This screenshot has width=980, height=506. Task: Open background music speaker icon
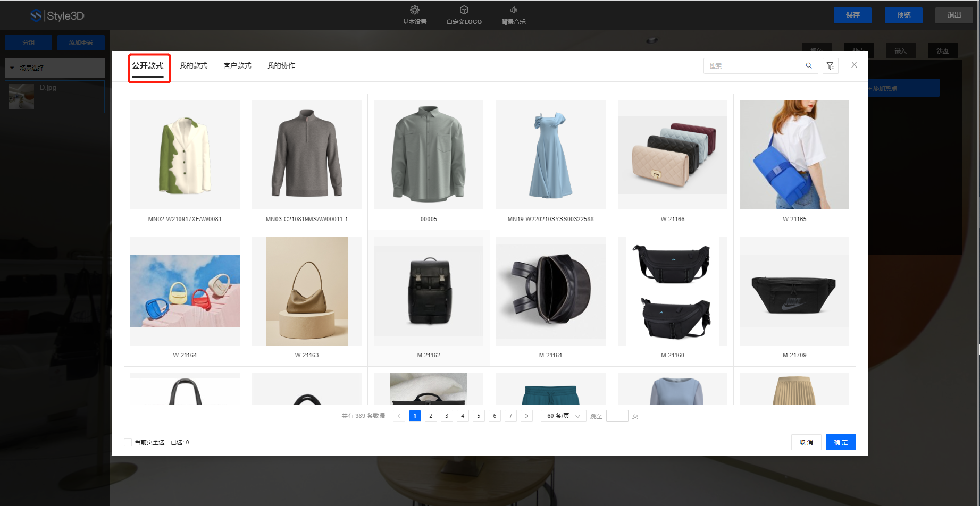[513, 10]
